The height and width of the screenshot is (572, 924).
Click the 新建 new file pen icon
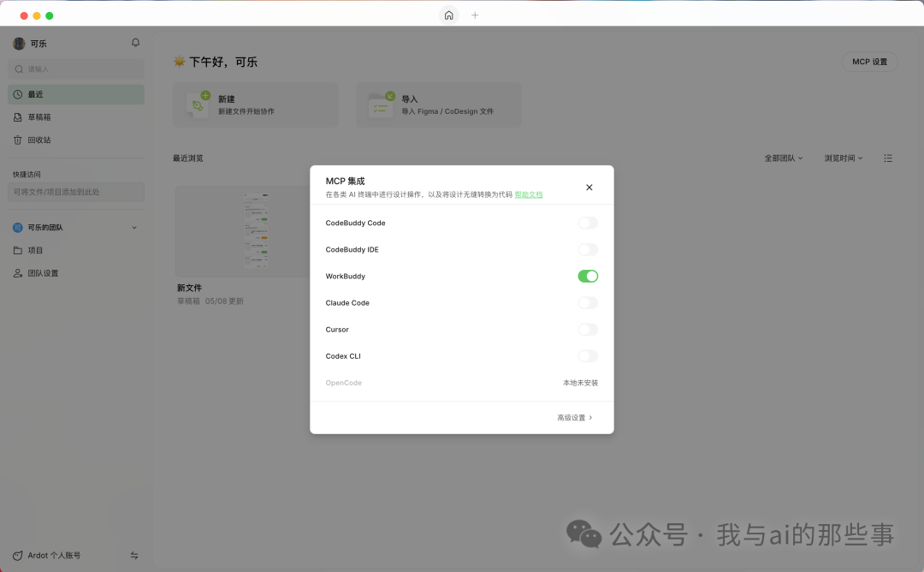click(x=198, y=105)
